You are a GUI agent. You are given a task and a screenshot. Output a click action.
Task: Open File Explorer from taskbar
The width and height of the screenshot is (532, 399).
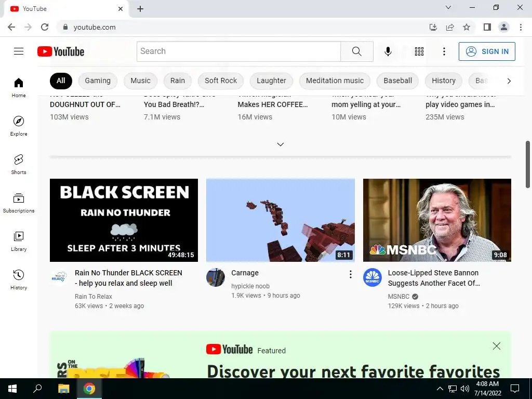[63, 389]
